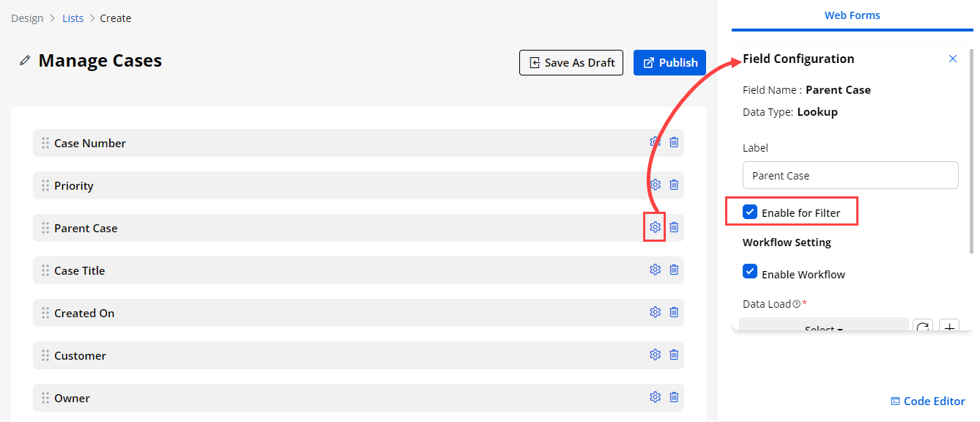The height and width of the screenshot is (422, 980).
Task: Click the Save As Draft button
Action: point(571,63)
